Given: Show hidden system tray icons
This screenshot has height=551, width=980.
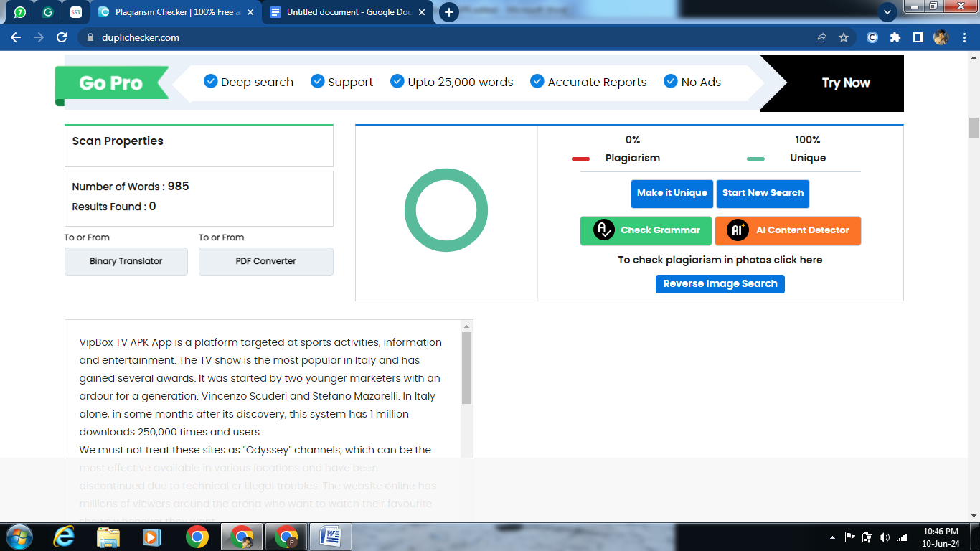Looking at the screenshot, I should (x=832, y=537).
